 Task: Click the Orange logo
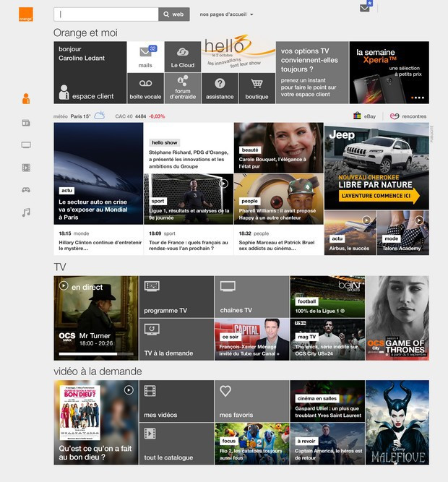click(26, 14)
